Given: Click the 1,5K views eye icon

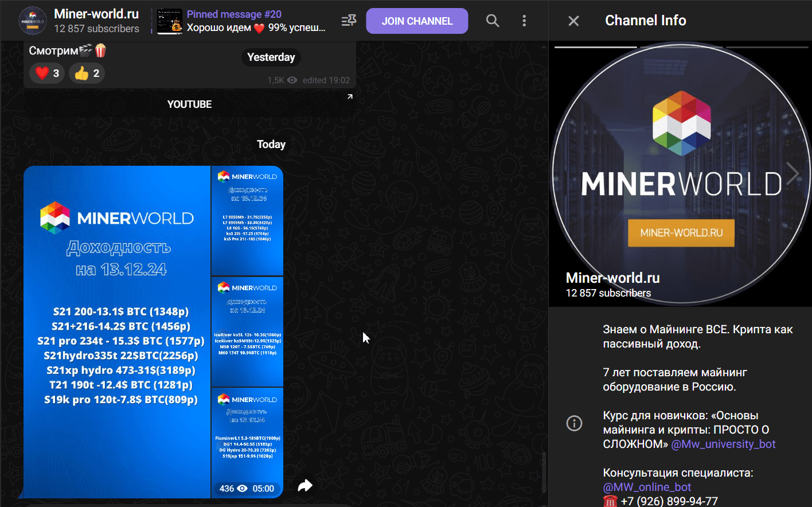Looking at the screenshot, I should click(x=292, y=80).
